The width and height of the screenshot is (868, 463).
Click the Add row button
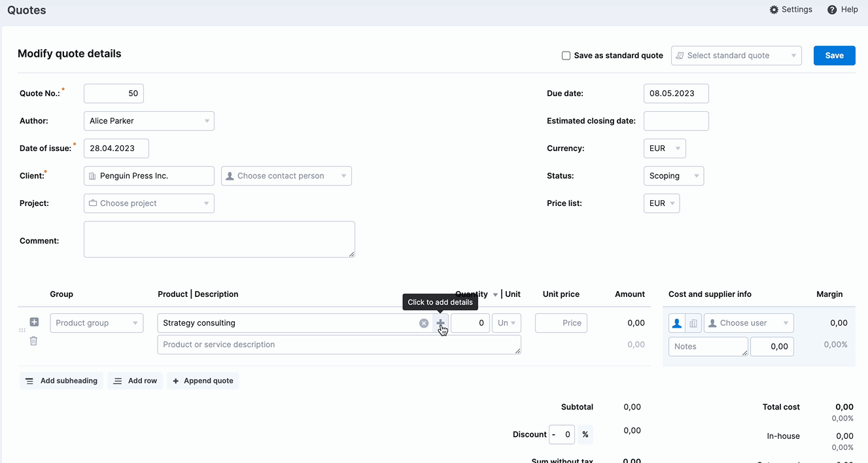tap(135, 381)
